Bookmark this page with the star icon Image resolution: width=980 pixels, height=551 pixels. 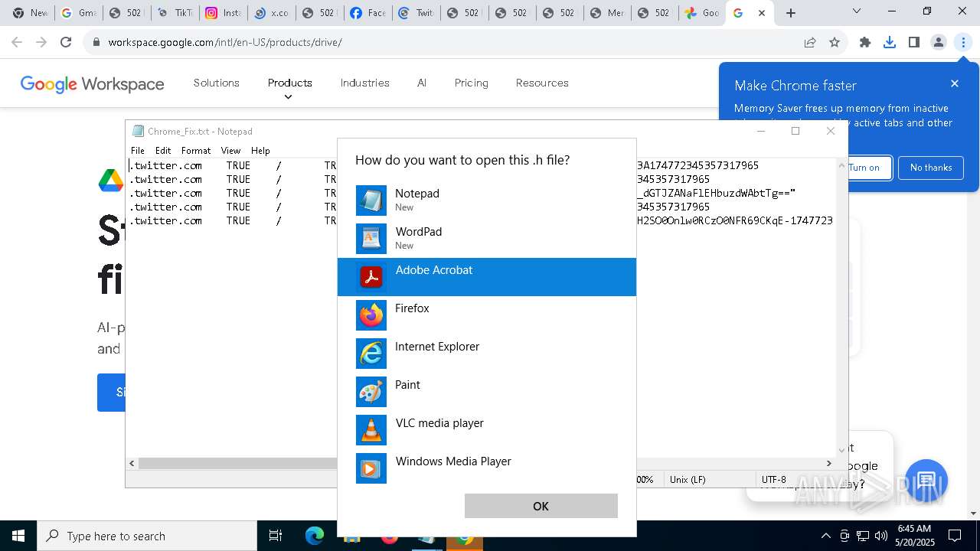click(835, 42)
